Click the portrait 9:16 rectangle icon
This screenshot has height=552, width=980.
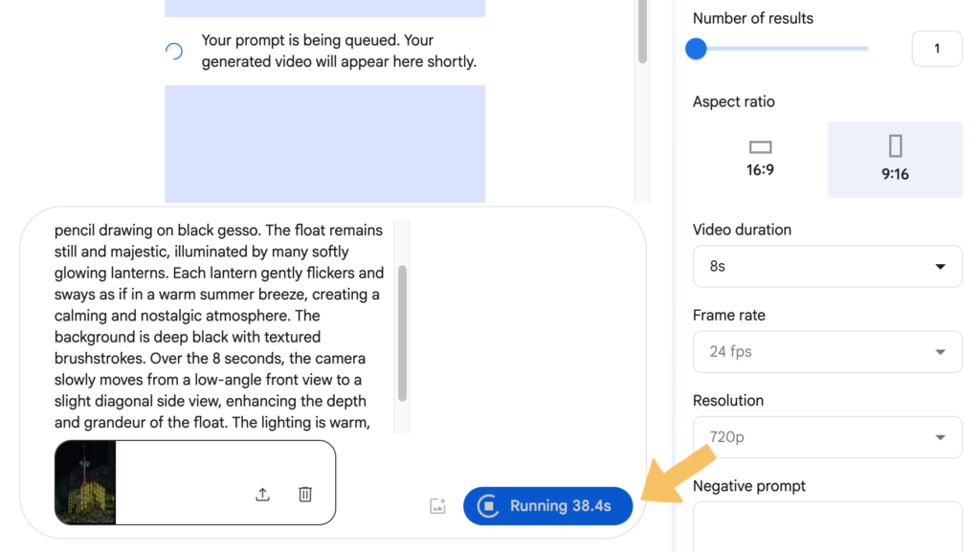(895, 146)
